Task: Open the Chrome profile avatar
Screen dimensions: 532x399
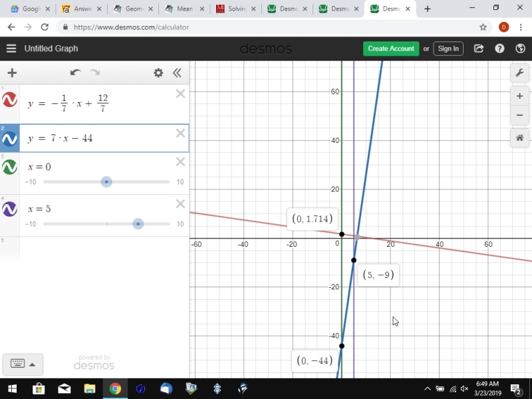Action: click(504, 27)
